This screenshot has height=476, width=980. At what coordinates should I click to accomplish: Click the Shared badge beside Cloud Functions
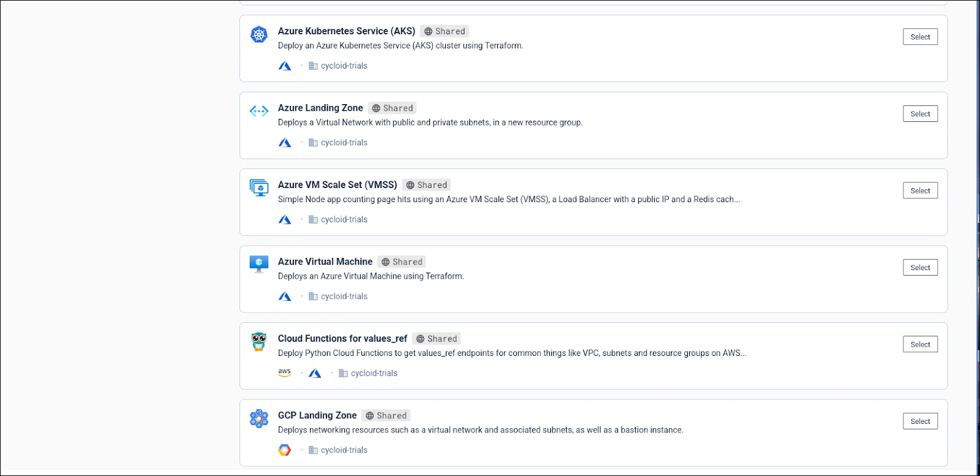436,339
